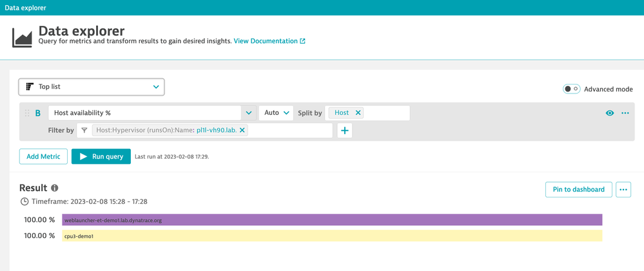Screen dimensions: 644x271
Task: Remove the pl1l-vh90.lab hypervisor filter
Action: [242, 130]
